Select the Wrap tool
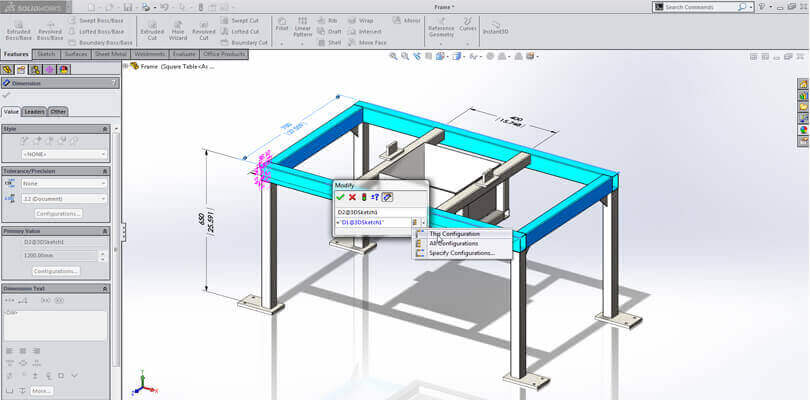The width and height of the screenshot is (810, 400). (x=361, y=21)
